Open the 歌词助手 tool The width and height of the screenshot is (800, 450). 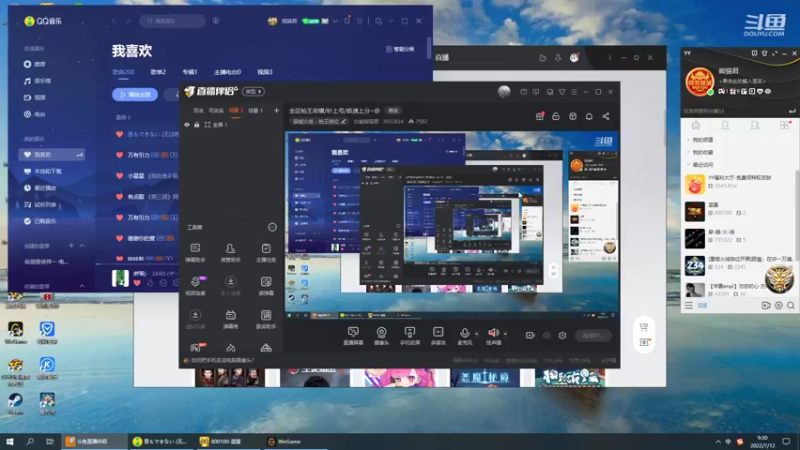point(266,319)
